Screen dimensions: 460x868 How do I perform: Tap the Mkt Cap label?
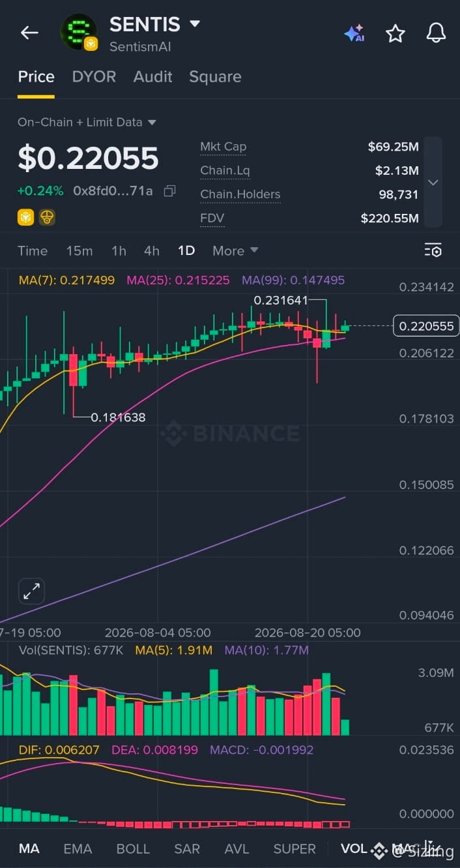click(x=223, y=147)
